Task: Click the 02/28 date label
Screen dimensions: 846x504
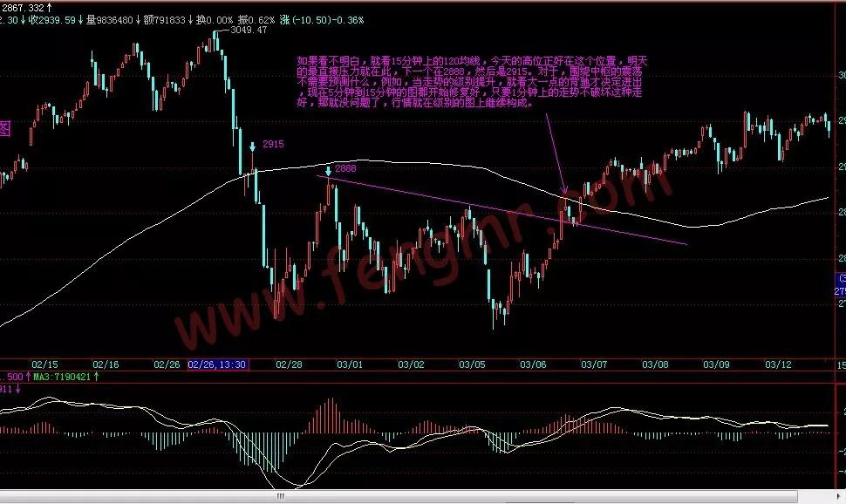Action: tap(290, 364)
